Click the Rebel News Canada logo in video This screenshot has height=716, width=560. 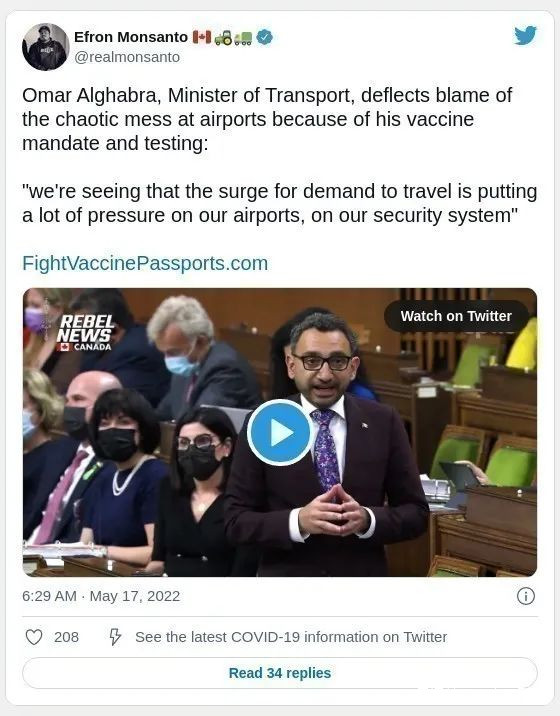(x=85, y=333)
